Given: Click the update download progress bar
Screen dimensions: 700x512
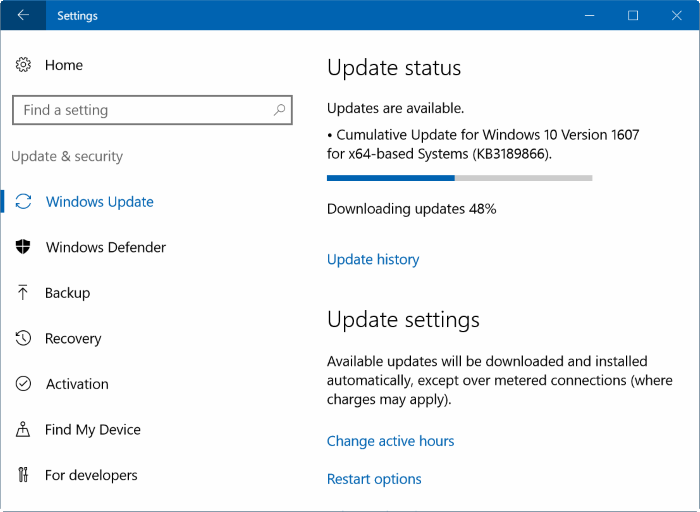Looking at the screenshot, I should pyautogui.click(x=459, y=178).
